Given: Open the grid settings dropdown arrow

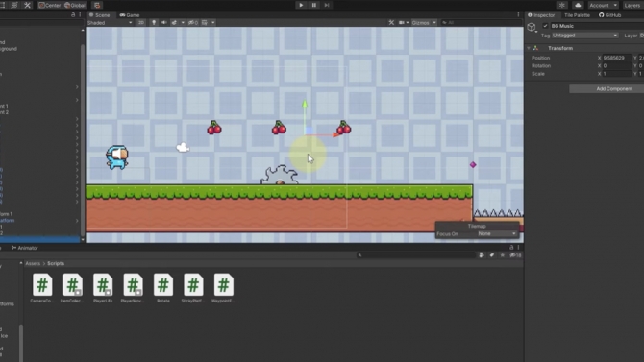Looking at the screenshot, I should (x=212, y=23).
